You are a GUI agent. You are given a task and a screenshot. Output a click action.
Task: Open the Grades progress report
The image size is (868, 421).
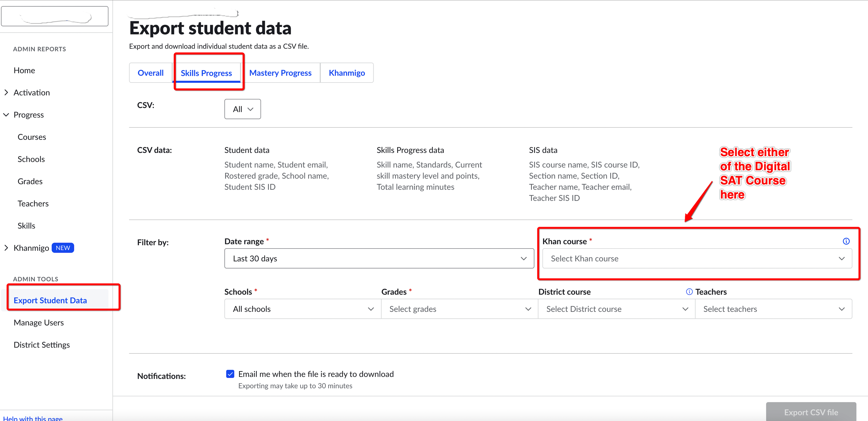click(x=30, y=181)
